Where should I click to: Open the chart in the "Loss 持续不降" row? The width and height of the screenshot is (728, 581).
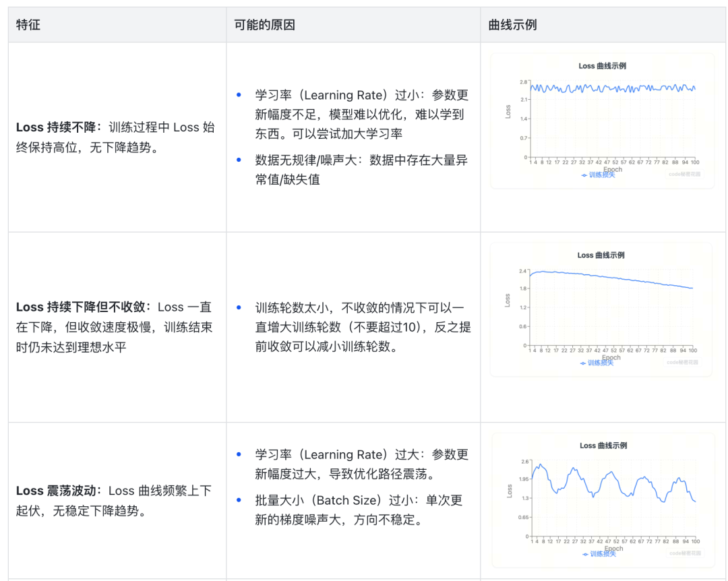click(x=602, y=121)
